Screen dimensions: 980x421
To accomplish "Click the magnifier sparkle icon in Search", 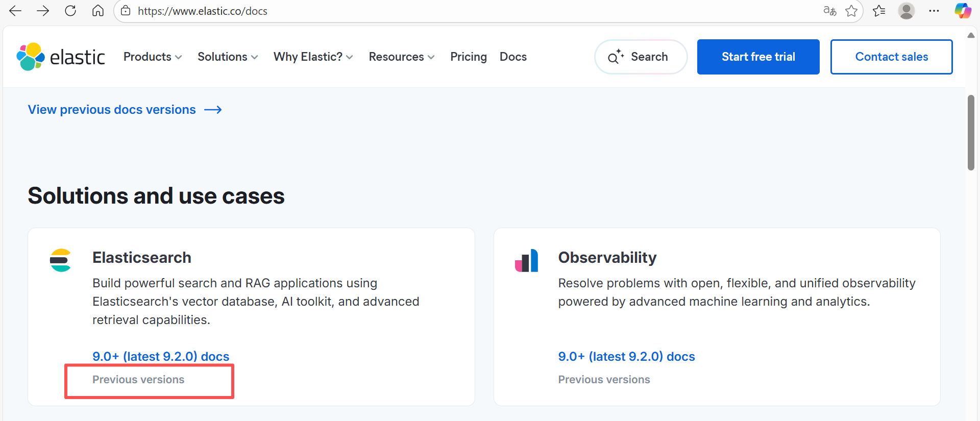I will point(615,57).
